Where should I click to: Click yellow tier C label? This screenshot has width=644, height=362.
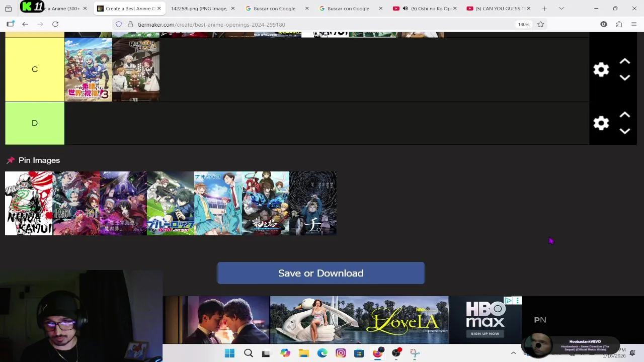coord(35,69)
